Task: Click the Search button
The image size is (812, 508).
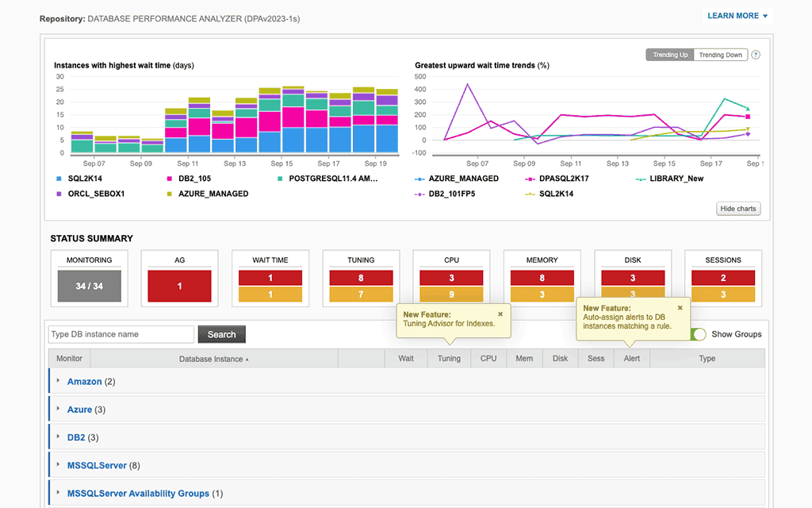Action: (221, 334)
